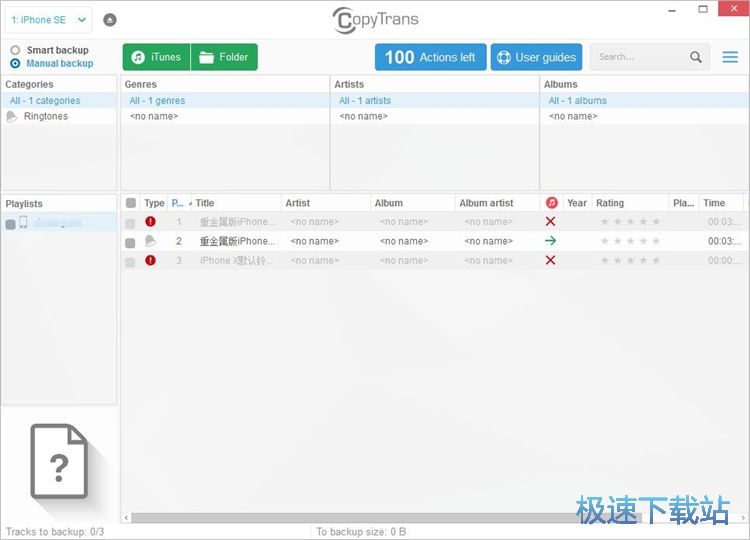Select All - 1 albums
750x540 pixels.
(x=645, y=100)
